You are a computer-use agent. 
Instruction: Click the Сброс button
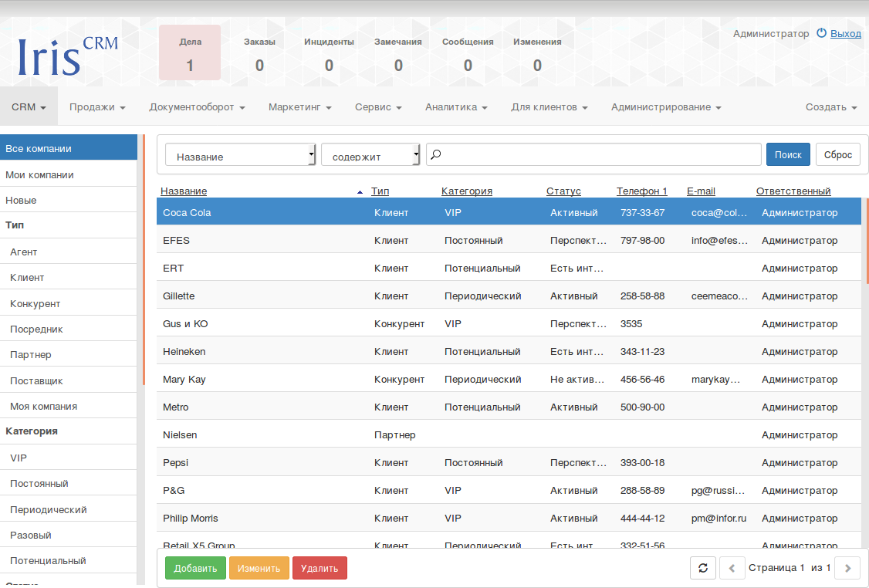tap(838, 154)
